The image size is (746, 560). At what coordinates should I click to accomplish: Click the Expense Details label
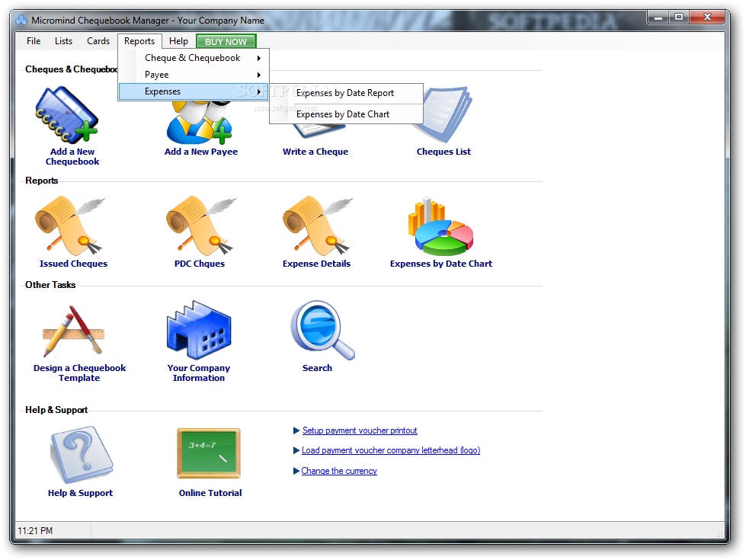316,264
